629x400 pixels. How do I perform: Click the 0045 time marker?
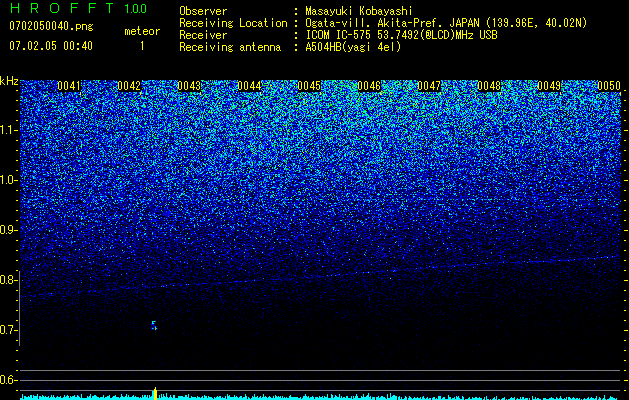(309, 86)
